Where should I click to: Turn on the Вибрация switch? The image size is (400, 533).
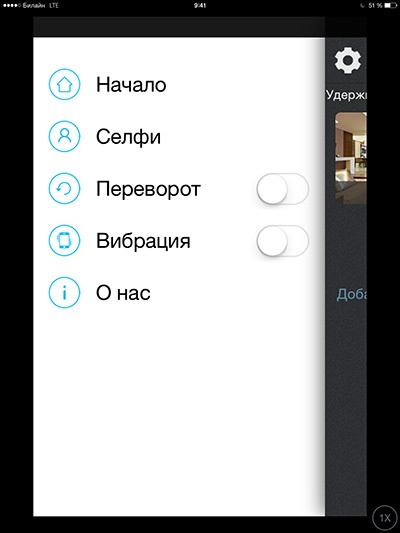click(x=282, y=241)
